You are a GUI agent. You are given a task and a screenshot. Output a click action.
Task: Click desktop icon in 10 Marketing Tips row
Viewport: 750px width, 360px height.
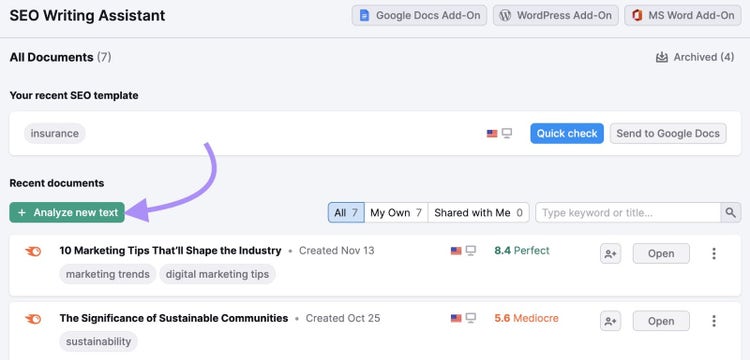(471, 251)
